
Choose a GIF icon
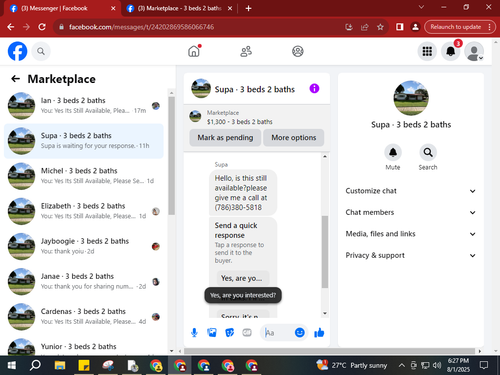tap(247, 332)
